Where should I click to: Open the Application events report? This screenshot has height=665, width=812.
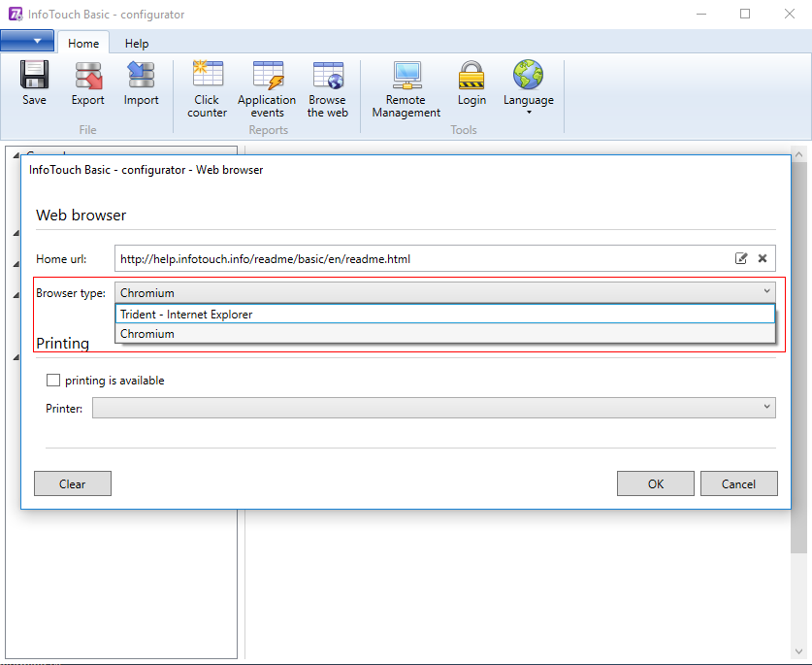267,89
